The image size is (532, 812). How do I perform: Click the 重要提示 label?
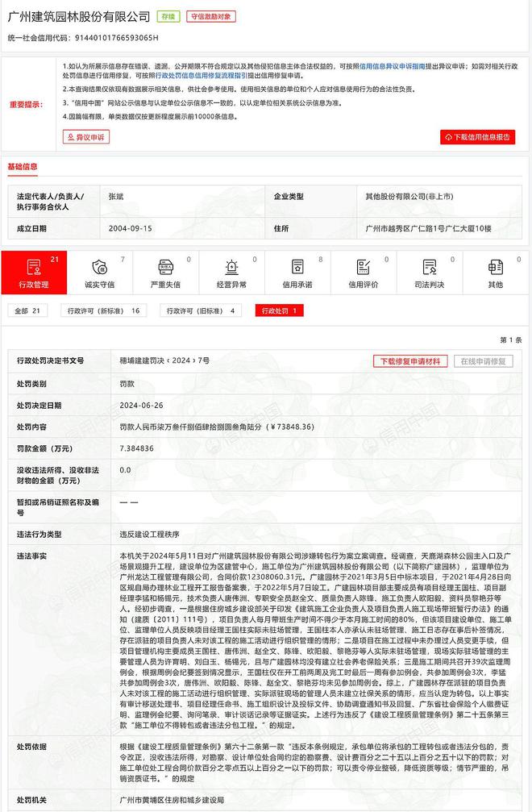pos(26,105)
